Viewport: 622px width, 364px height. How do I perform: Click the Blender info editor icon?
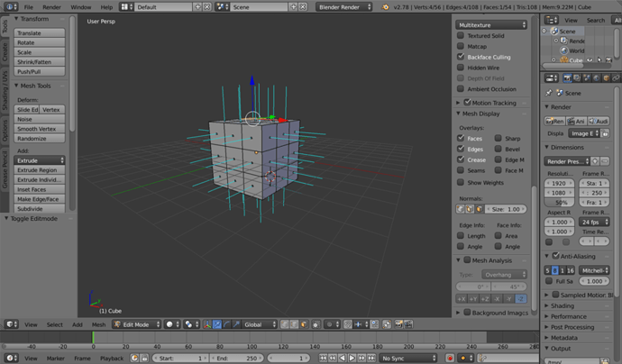[9, 6]
